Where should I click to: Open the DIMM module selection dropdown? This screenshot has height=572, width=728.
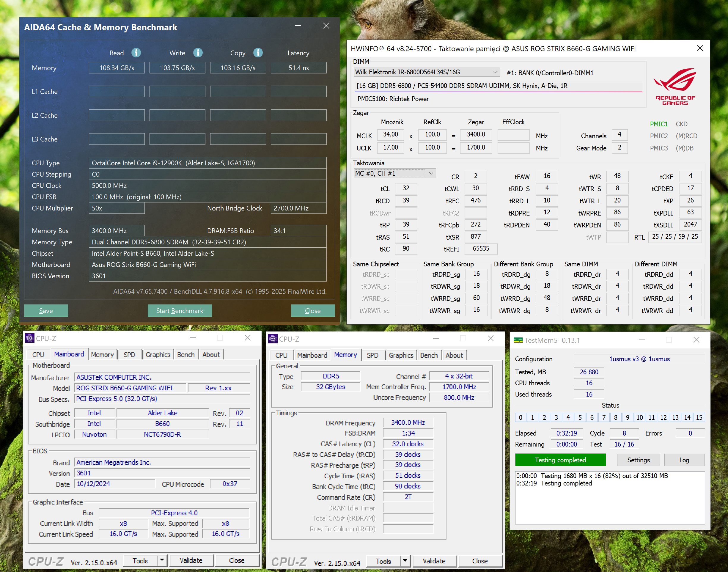(495, 72)
